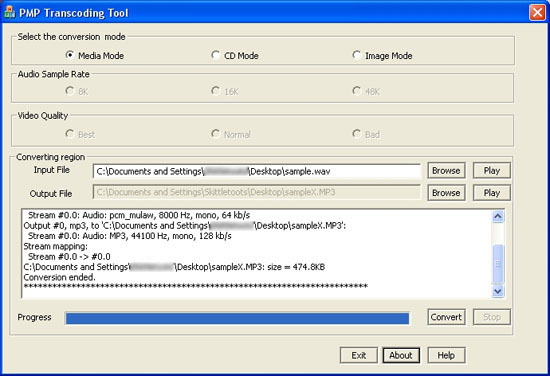Viewport: 550px width, 376px height.
Task: Browse for the output file
Action: (x=446, y=193)
